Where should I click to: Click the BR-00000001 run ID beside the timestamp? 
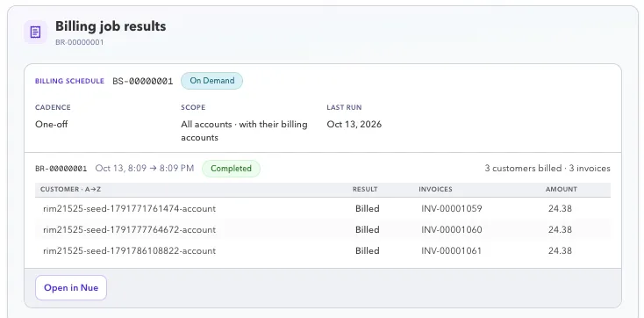(x=61, y=169)
